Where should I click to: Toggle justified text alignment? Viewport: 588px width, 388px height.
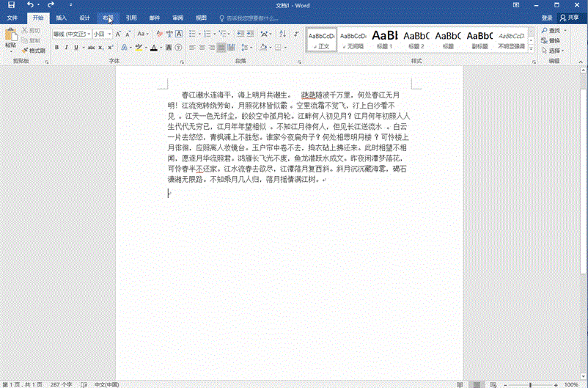pyautogui.click(x=221, y=48)
